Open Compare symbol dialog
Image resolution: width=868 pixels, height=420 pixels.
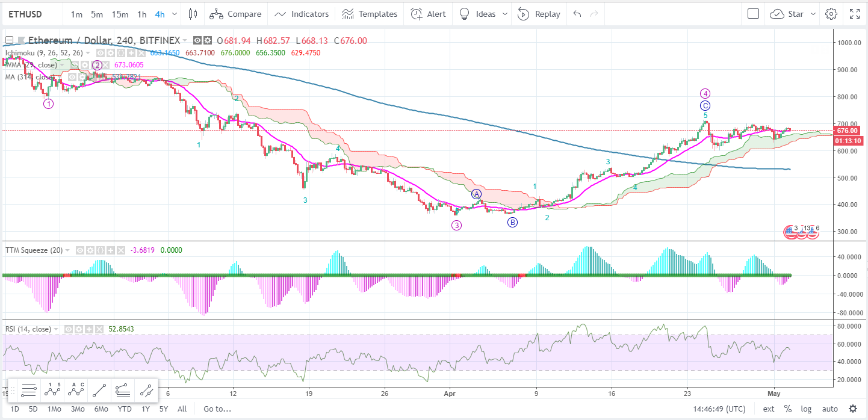(236, 14)
